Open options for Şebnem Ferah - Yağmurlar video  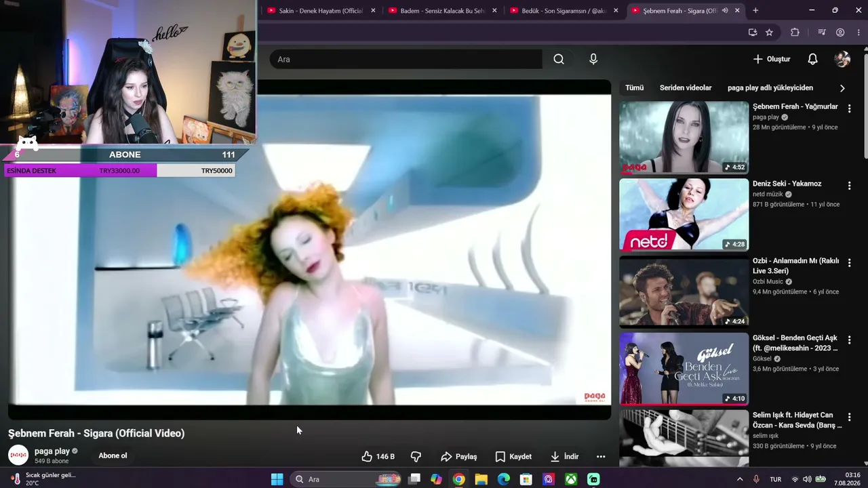849,108
